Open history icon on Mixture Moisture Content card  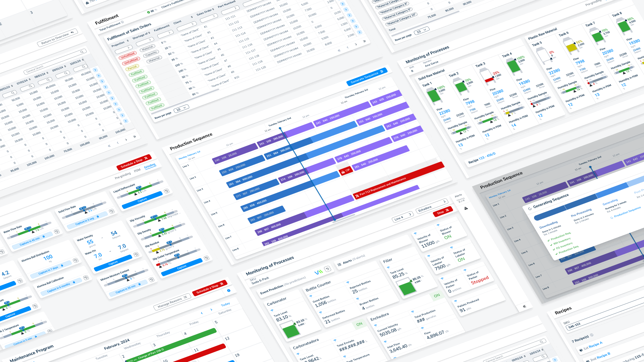point(152,279)
